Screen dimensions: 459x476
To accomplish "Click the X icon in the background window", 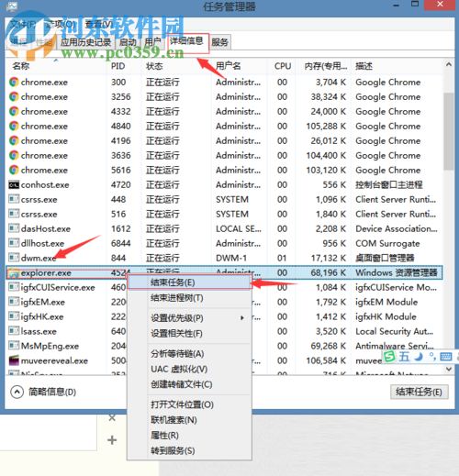I will pyautogui.click(x=112, y=417).
